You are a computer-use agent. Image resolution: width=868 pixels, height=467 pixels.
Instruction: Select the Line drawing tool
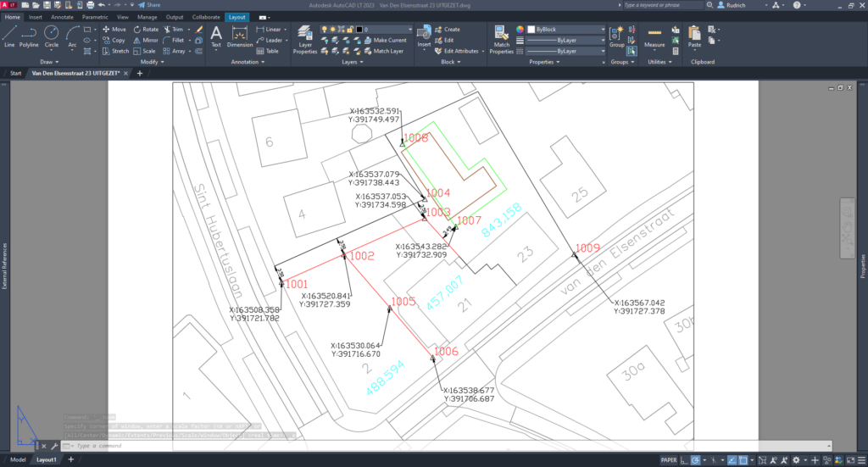(x=9, y=36)
